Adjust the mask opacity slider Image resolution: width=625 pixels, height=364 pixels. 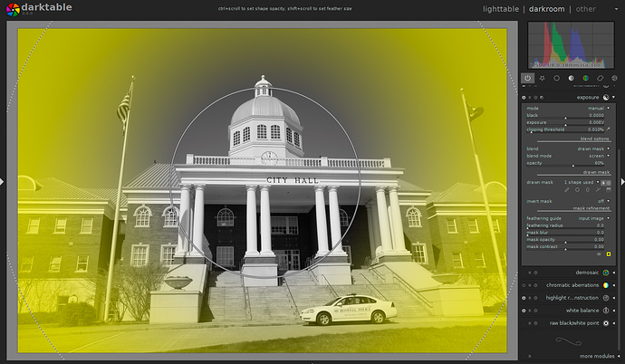pos(565,240)
